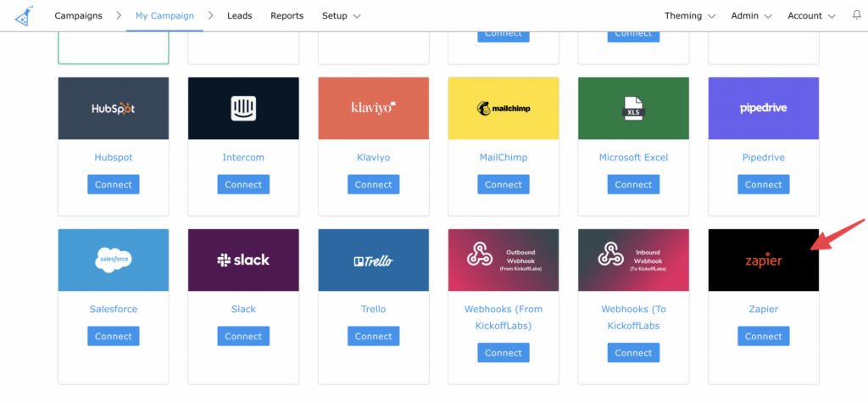The height and width of the screenshot is (403, 868).
Task: Click the HubSpot logo banner
Action: [x=114, y=108]
